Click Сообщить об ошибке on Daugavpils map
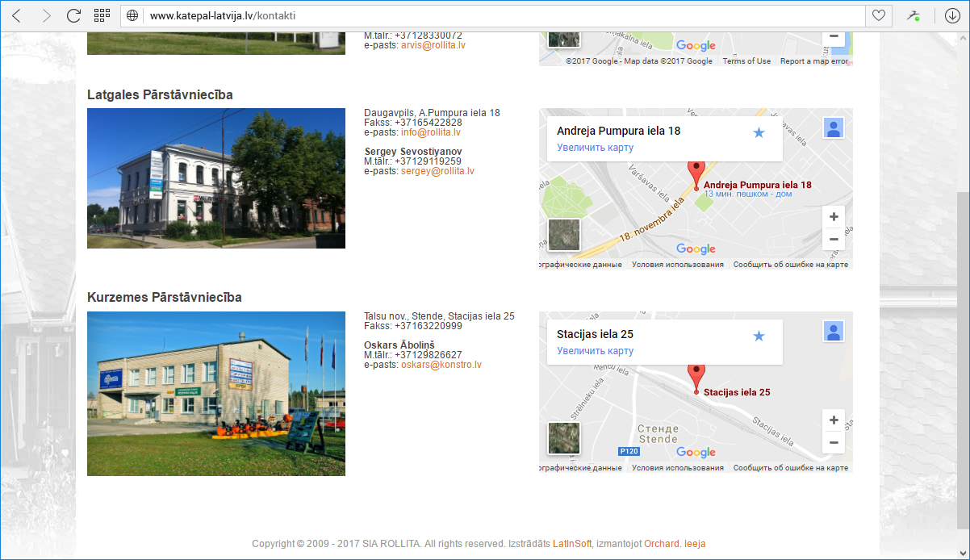 791,265
